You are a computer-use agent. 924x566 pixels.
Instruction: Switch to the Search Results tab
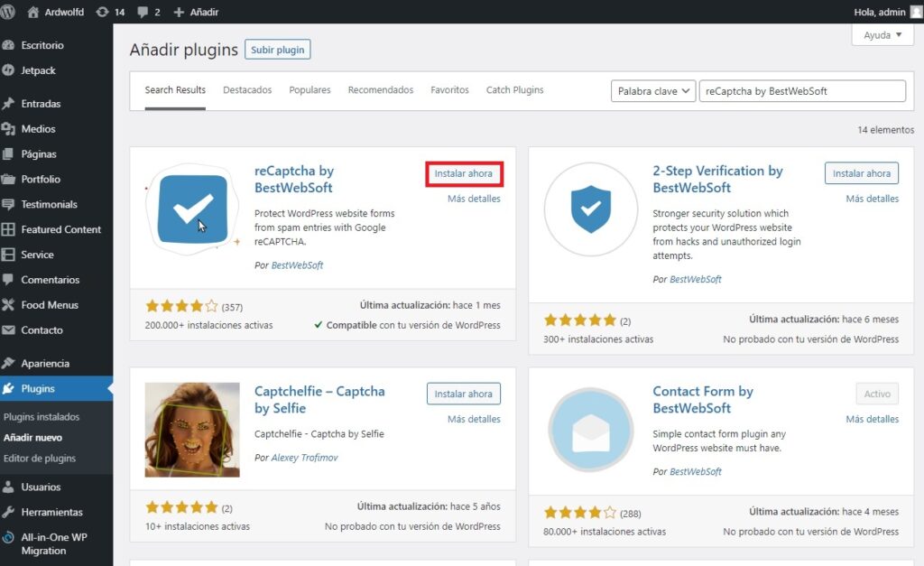(x=175, y=90)
